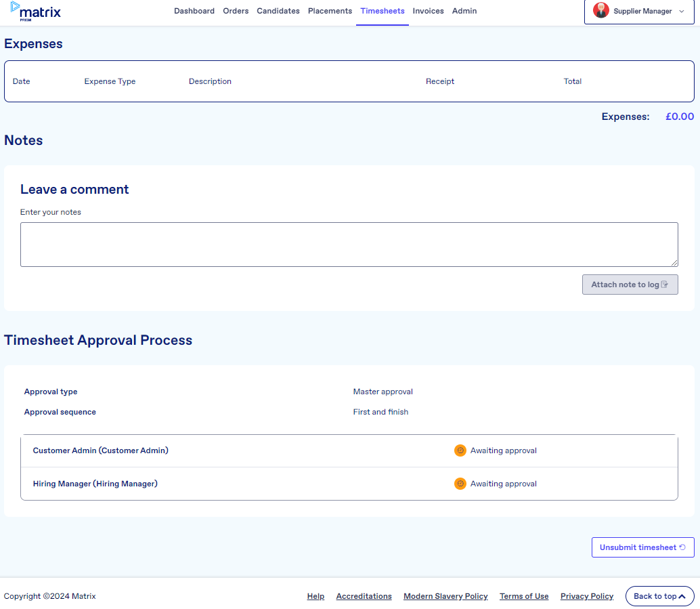Click the Approval type label
Image resolution: width=700 pixels, height=609 pixels.
pos(51,392)
